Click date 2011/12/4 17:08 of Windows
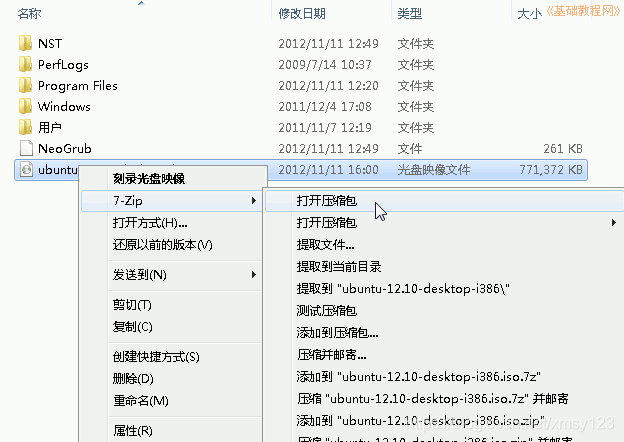The height and width of the screenshot is (442, 624). point(325,107)
